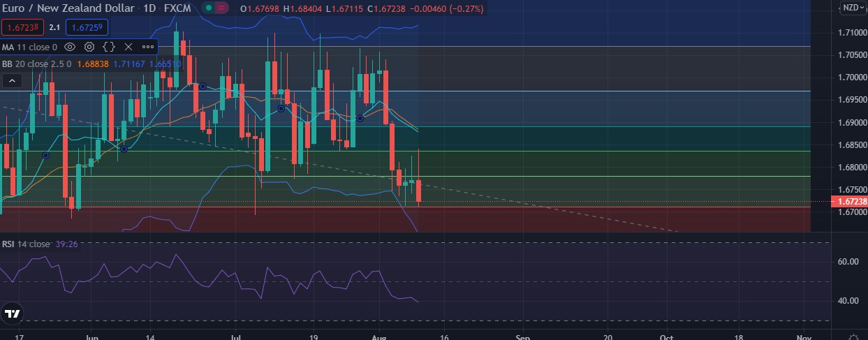Viewport: 868px width, 340px height.
Task: Click the market status green dot indicator
Action: pyautogui.click(x=207, y=8)
